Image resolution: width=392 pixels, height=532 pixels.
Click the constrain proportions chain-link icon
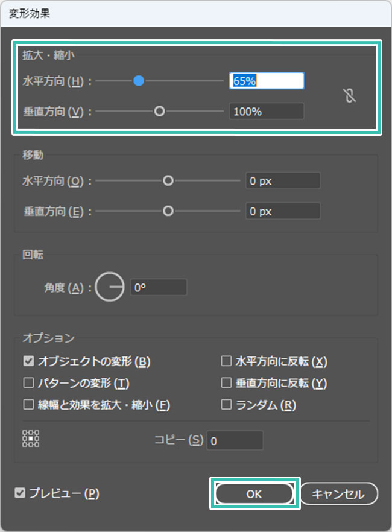[350, 96]
